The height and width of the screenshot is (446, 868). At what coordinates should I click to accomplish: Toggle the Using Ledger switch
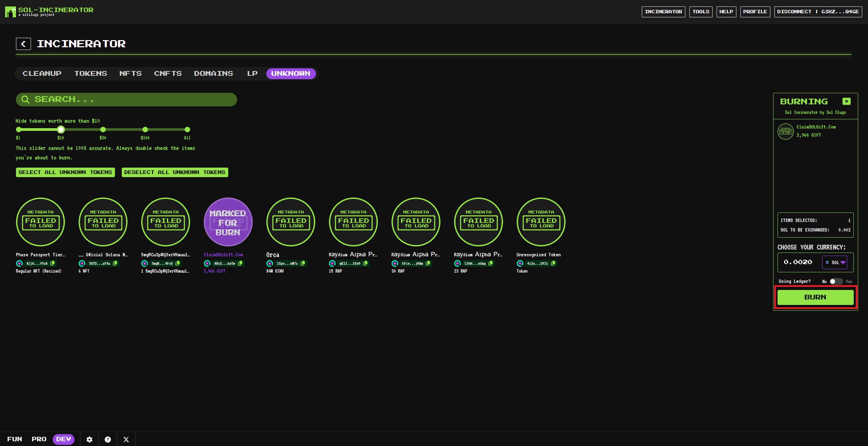point(836,281)
